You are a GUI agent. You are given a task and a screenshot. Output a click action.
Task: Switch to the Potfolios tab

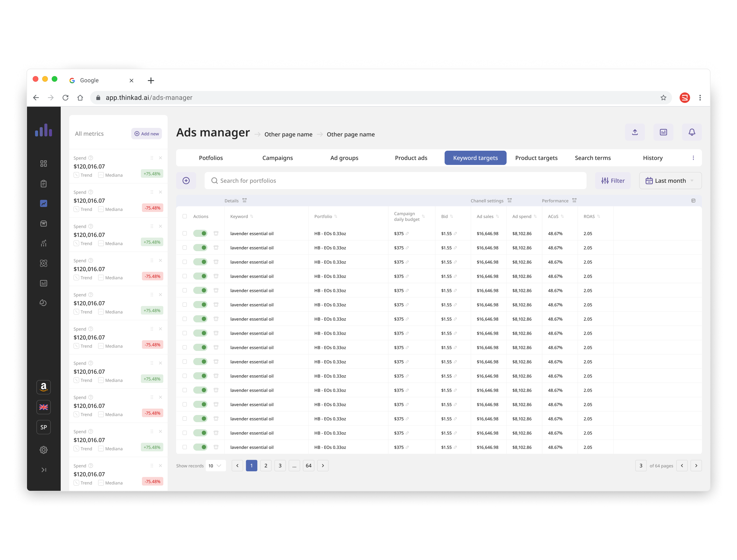[211, 158]
